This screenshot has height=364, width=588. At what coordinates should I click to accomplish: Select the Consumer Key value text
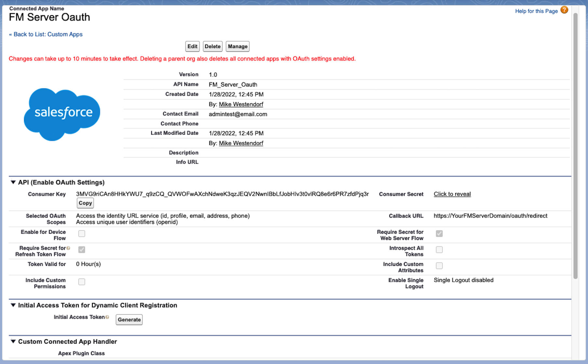(222, 194)
